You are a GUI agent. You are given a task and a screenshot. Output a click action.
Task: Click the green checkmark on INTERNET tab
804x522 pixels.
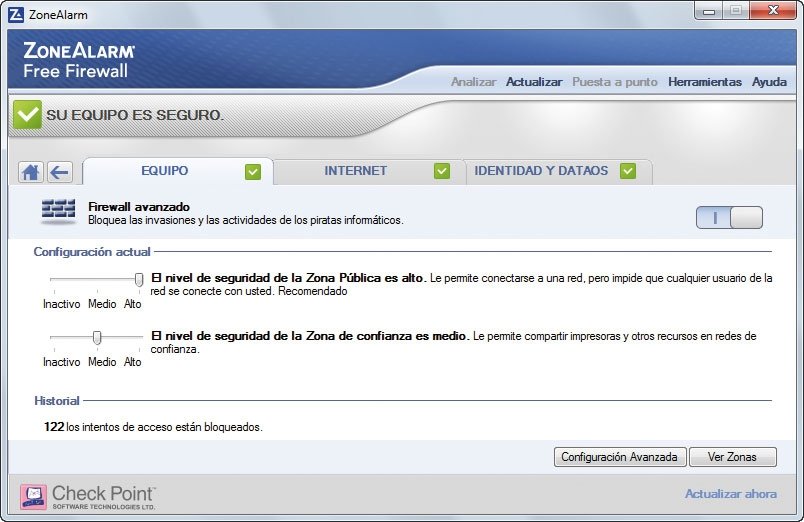[441, 171]
